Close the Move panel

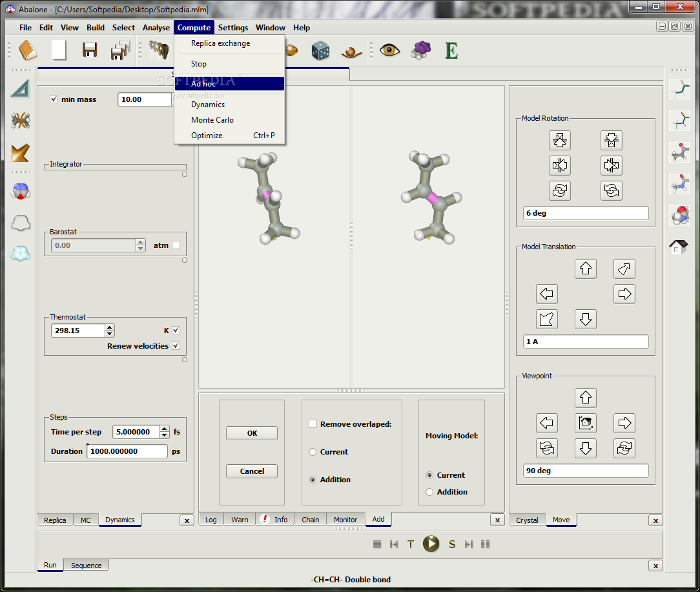655,520
